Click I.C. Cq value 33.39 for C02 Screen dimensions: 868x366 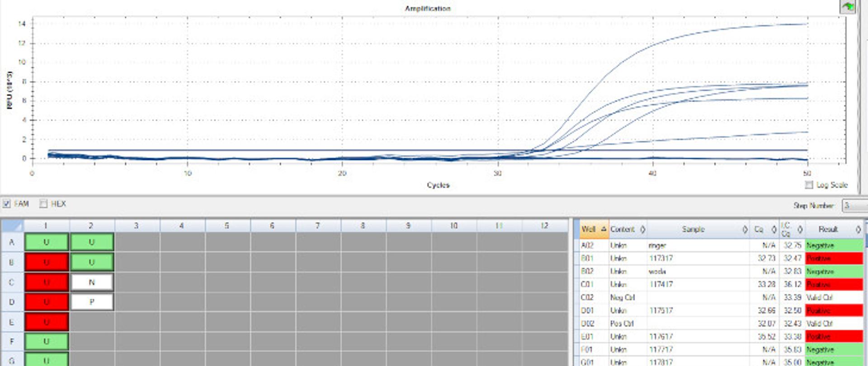coord(793,297)
